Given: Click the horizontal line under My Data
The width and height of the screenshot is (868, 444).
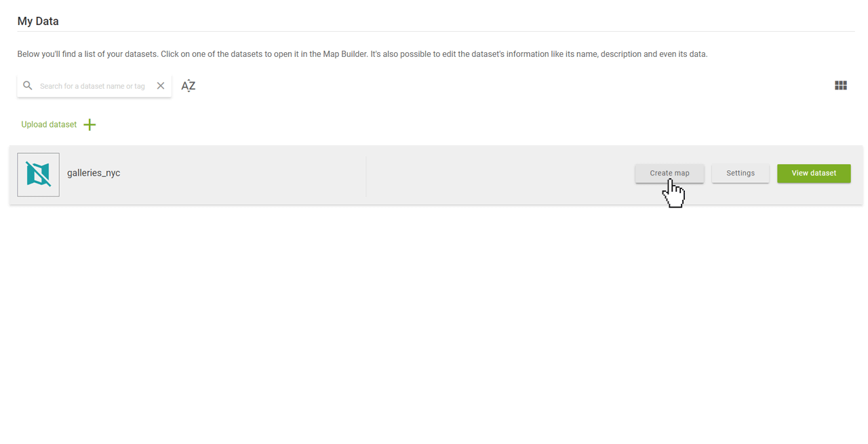Looking at the screenshot, I should 435,31.
